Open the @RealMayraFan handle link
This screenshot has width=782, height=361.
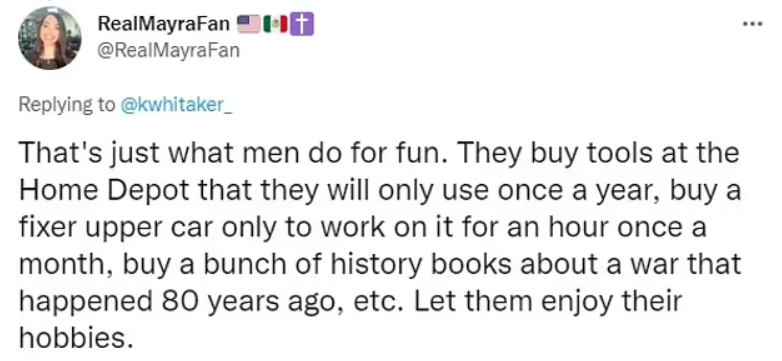click(x=168, y=50)
